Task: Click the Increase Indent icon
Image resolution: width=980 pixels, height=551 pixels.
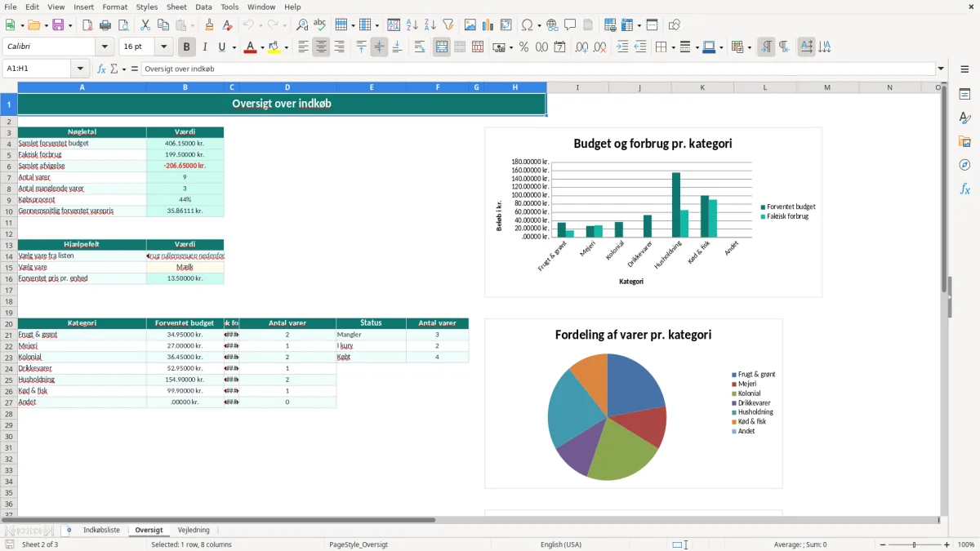Action: (622, 47)
